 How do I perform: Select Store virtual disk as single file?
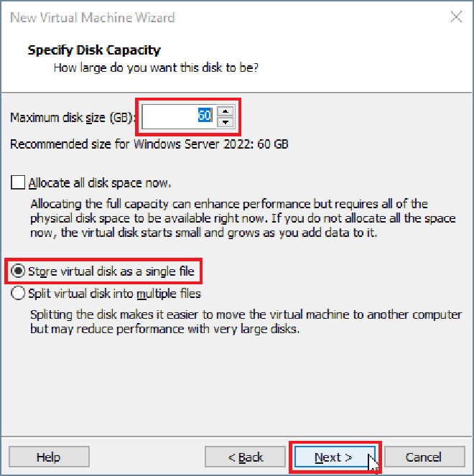pos(17,271)
